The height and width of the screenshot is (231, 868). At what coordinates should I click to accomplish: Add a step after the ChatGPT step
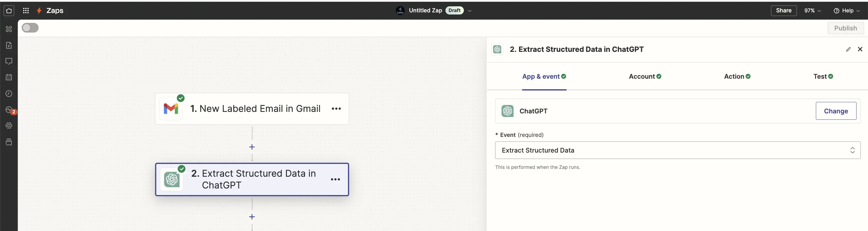pyautogui.click(x=252, y=217)
